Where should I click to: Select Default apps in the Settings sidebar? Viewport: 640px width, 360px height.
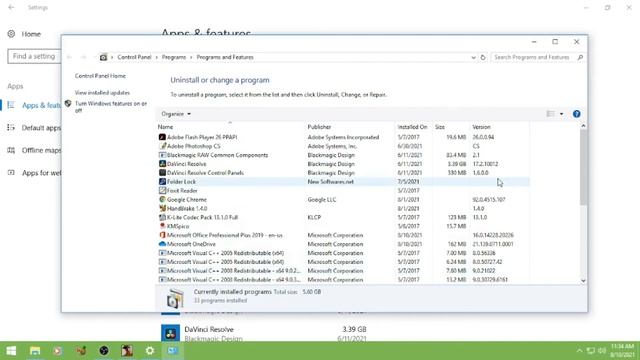41,128
